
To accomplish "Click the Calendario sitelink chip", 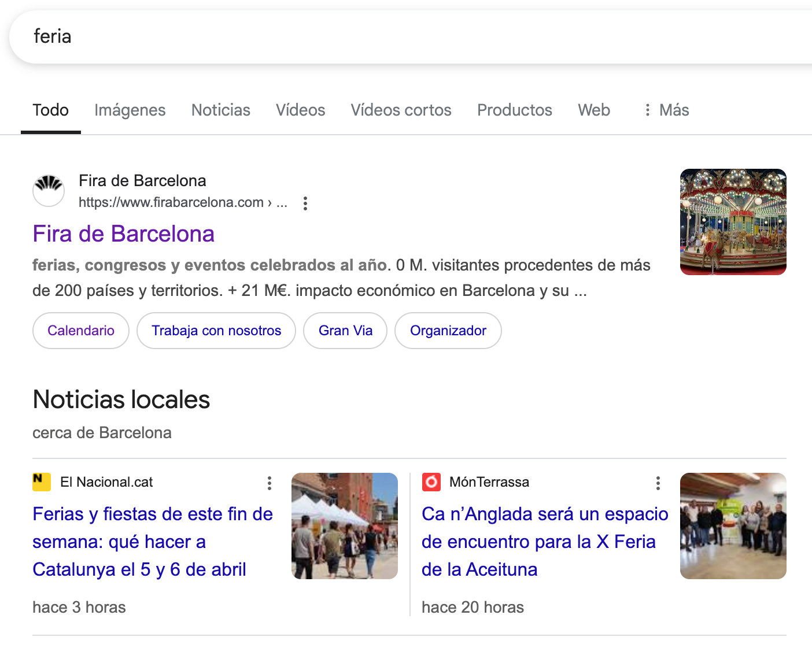I will (x=81, y=331).
